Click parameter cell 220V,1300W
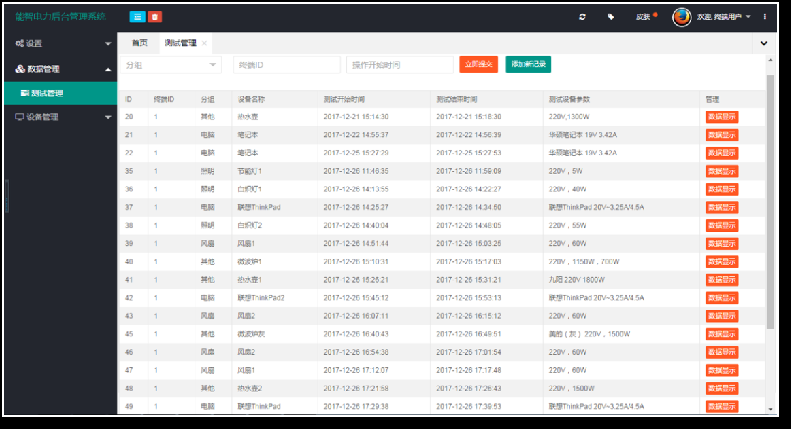This screenshot has height=429, width=791. tap(569, 117)
